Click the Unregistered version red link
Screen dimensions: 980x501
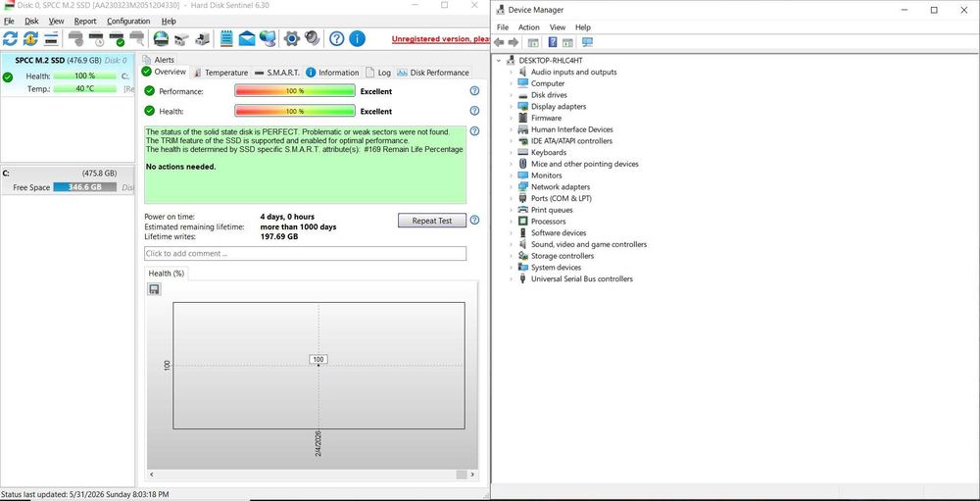click(x=441, y=39)
